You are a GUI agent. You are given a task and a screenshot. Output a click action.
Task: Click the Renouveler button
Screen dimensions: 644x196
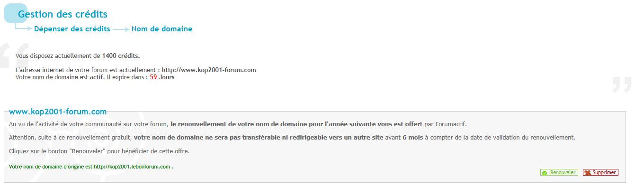click(559, 173)
